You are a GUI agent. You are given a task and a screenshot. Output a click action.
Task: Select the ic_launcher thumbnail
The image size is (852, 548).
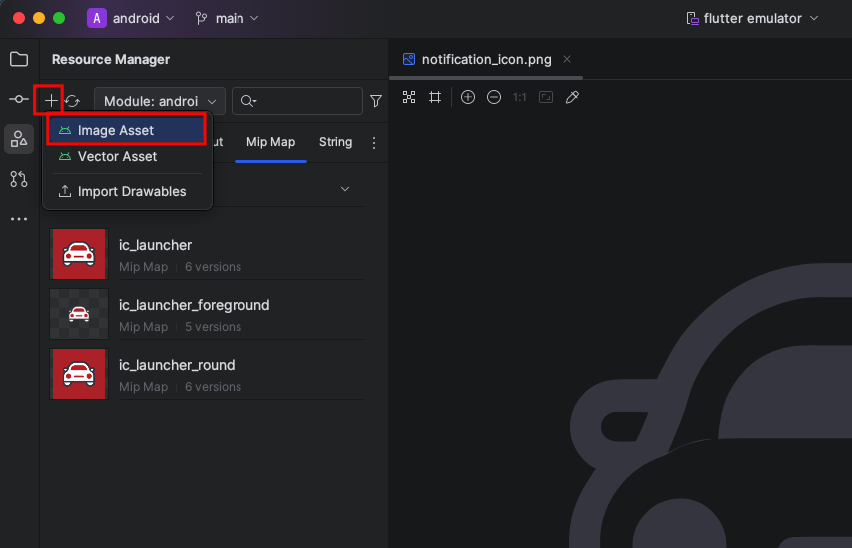(x=79, y=254)
